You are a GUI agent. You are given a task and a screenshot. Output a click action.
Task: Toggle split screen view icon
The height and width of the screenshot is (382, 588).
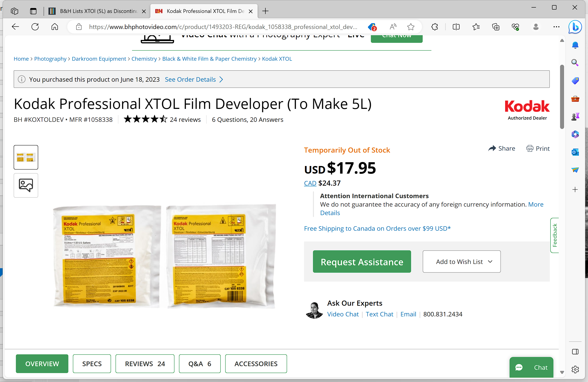tap(456, 27)
